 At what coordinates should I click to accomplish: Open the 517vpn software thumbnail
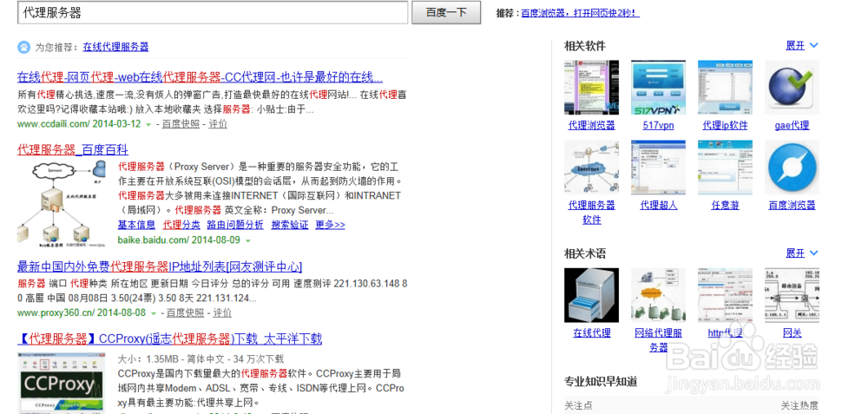point(658,88)
